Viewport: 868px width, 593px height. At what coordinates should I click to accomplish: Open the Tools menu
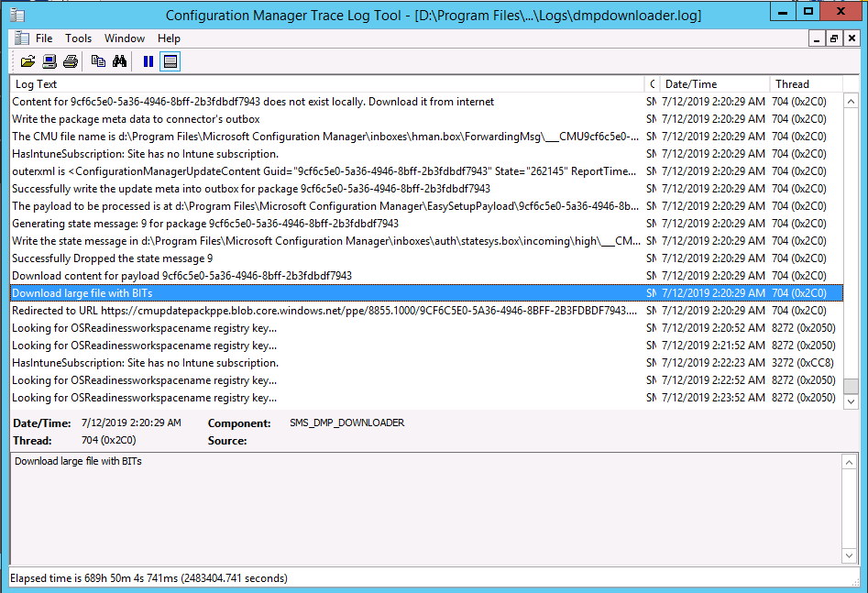pyautogui.click(x=79, y=38)
